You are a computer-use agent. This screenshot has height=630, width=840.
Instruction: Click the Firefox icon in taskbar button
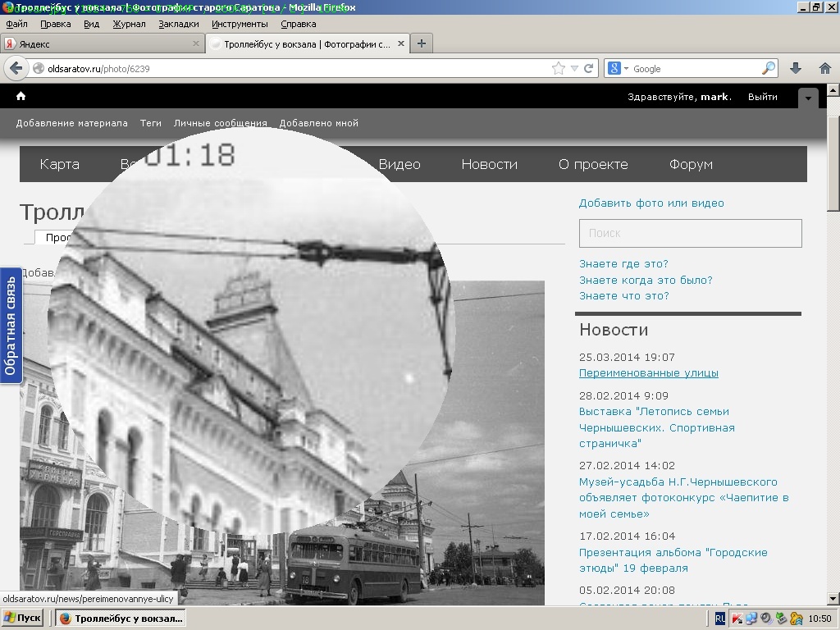point(66,619)
